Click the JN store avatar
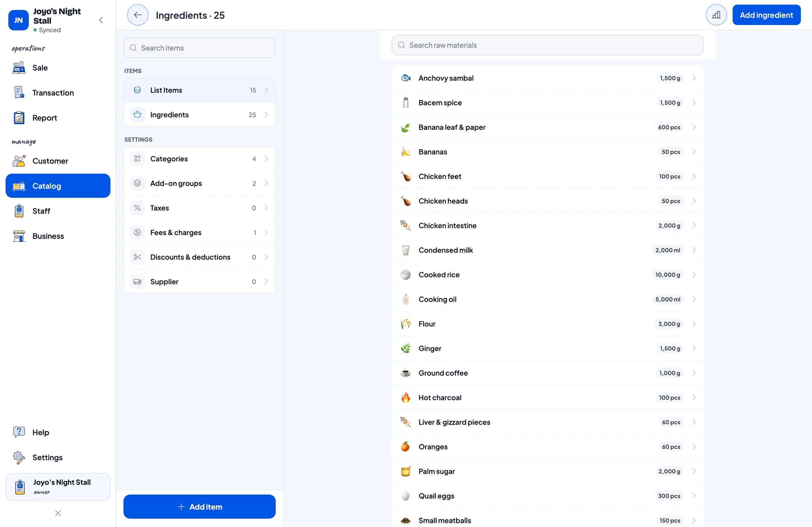The image size is (812, 527). (x=18, y=20)
